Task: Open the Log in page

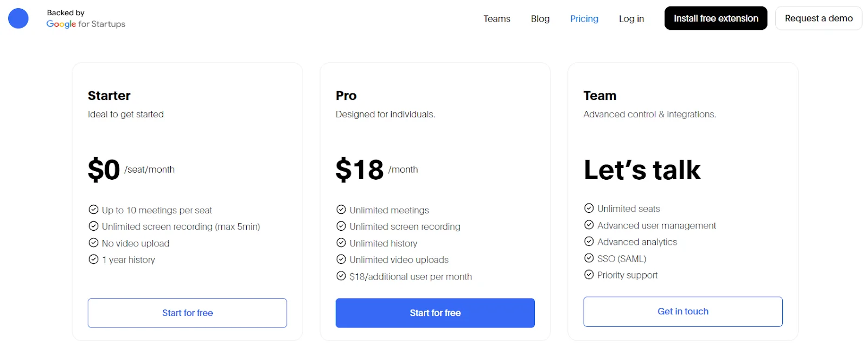Action: point(631,18)
